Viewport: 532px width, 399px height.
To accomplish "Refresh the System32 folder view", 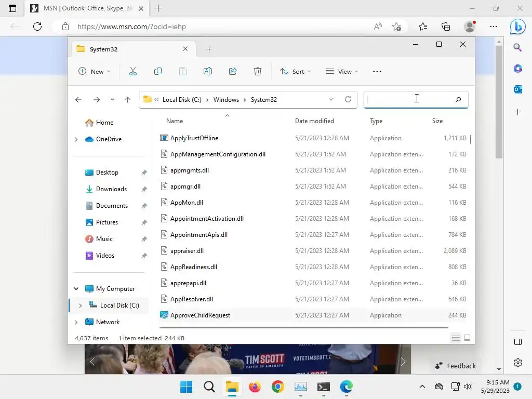I will [x=348, y=99].
